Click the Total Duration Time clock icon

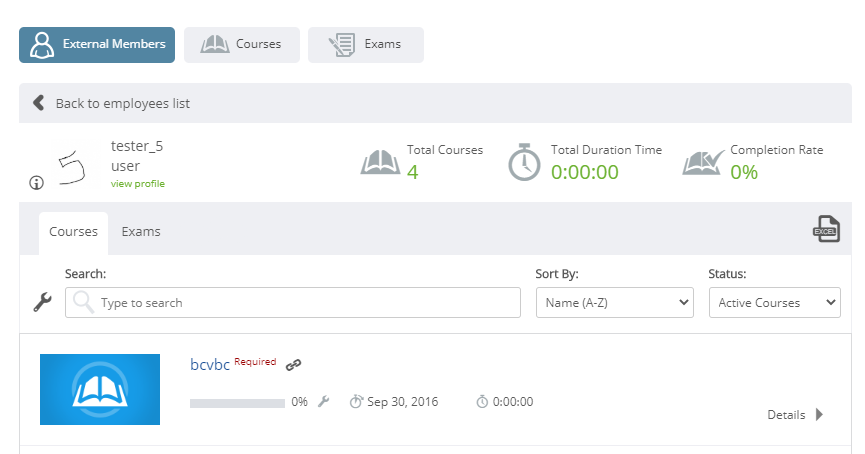point(524,162)
